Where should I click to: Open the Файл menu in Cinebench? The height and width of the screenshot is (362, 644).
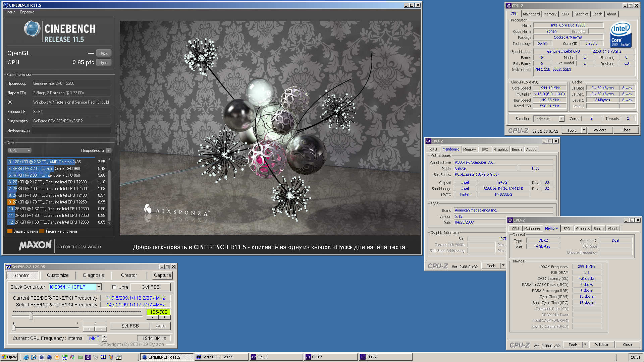click(10, 12)
